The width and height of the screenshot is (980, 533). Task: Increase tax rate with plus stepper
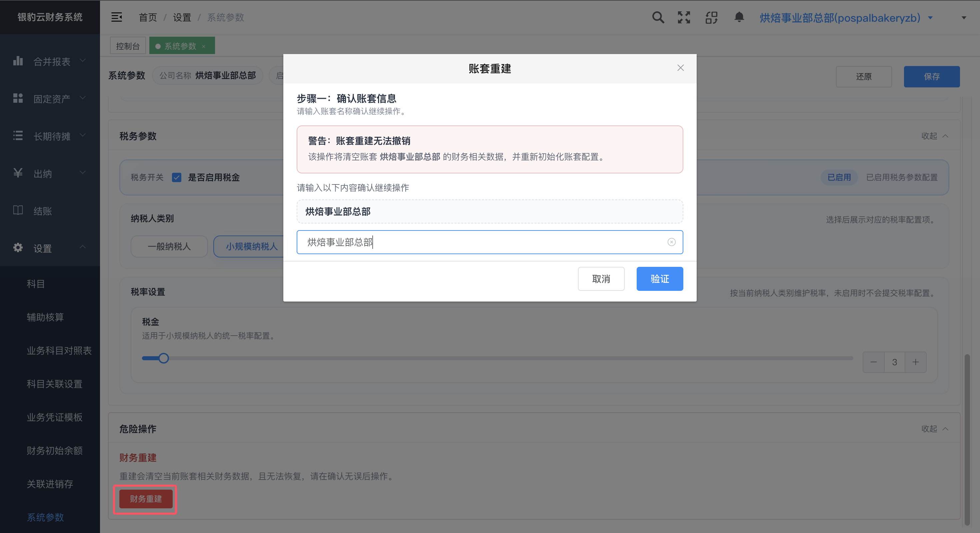[x=915, y=362]
